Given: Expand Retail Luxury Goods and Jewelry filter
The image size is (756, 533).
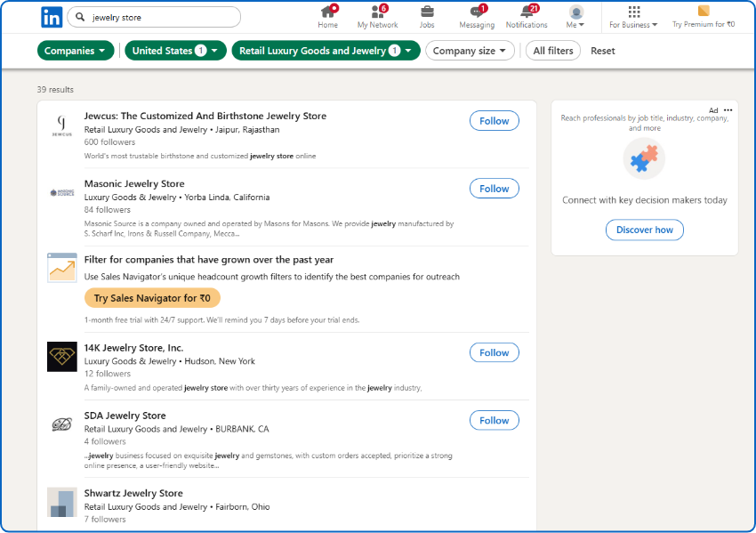Looking at the screenshot, I should (x=326, y=51).
